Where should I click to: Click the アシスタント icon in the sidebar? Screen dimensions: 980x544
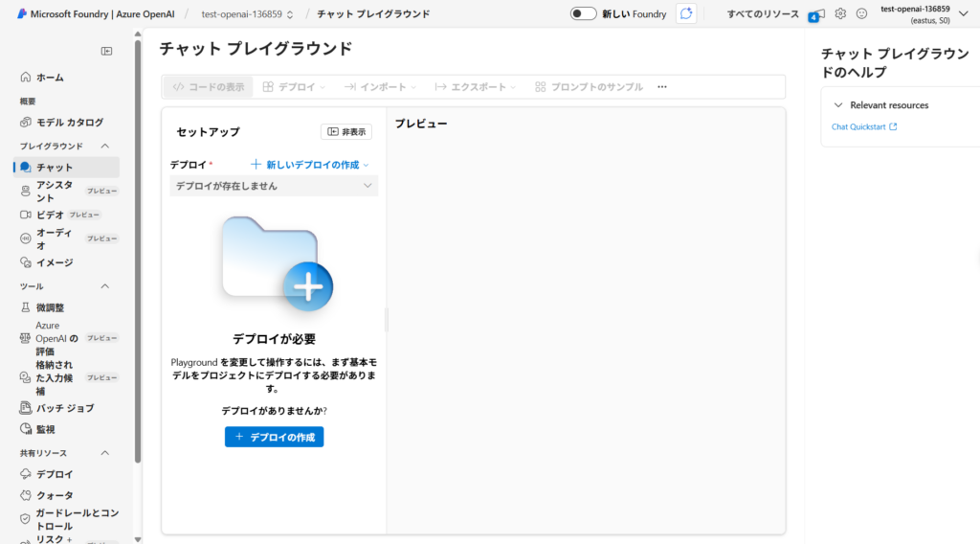26,192
